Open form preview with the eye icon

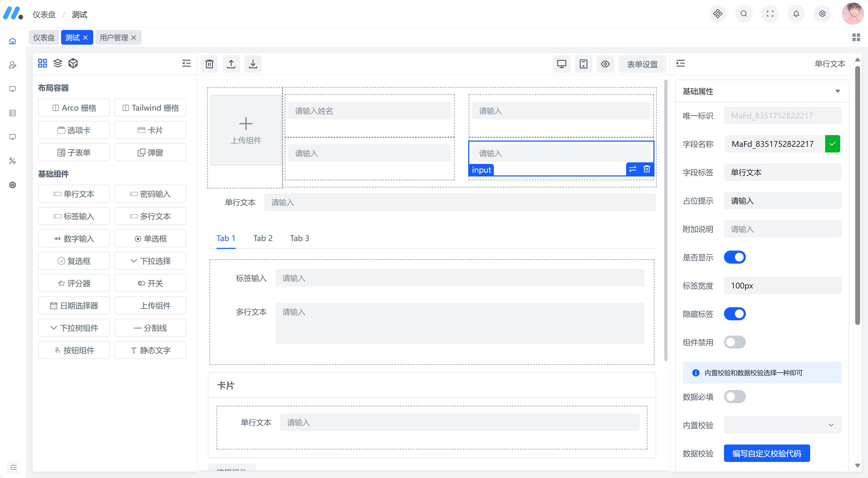(x=605, y=64)
